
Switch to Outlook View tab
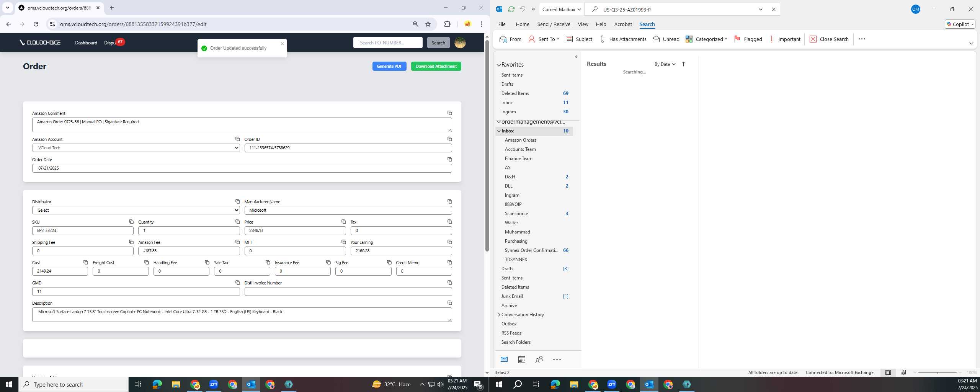click(583, 24)
